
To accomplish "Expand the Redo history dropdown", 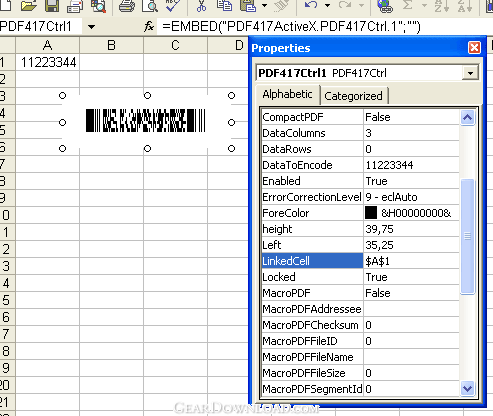I will 361,5.
